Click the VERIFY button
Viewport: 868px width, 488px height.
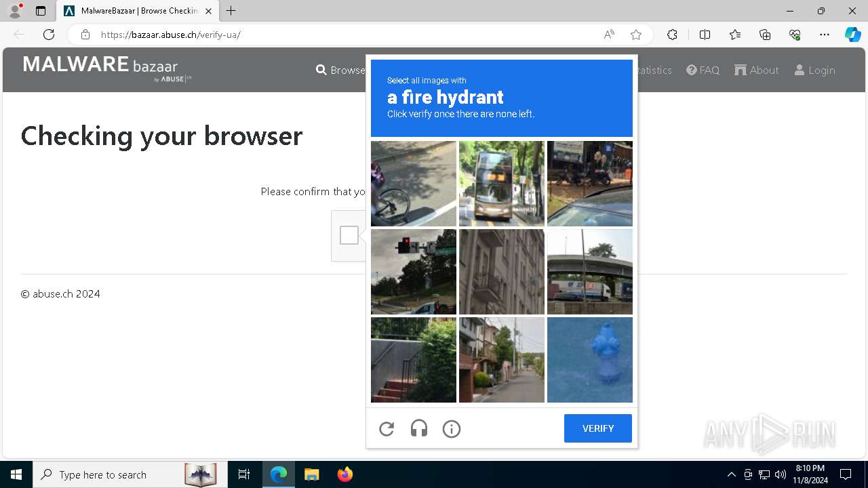pyautogui.click(x=598, y=428)
